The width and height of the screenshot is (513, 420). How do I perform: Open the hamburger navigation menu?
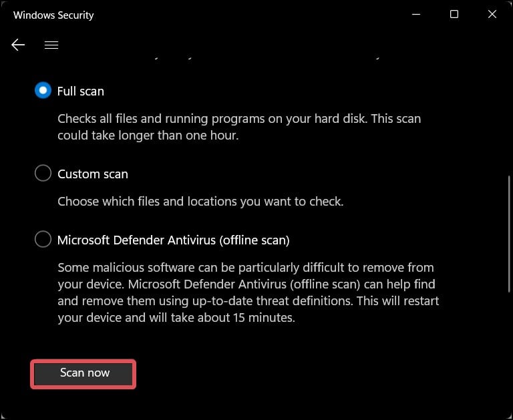[51, 45]
